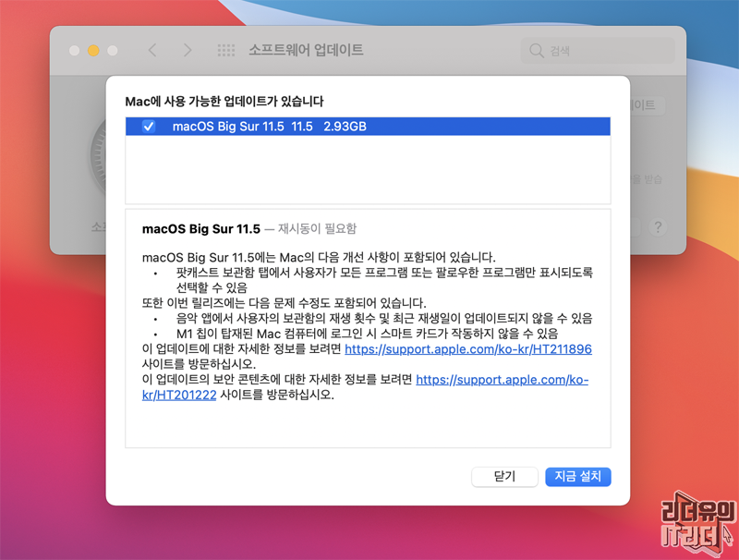Image resolution: width=739 pixels, height=560 pixels.
Task: Click the back arrow in the toolbar
Action: coord(152,50)
